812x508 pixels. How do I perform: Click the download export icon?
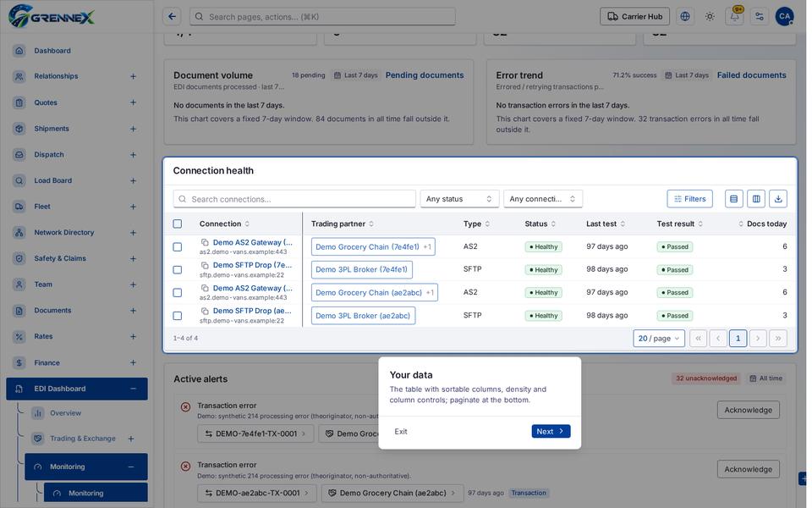[778, 198]
